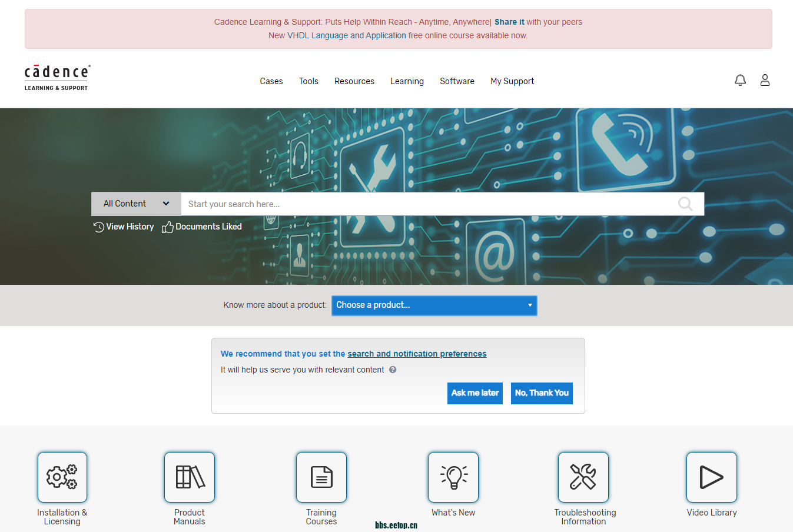Viewport: 793px width, 532px height.
Task: Open the Cases menu
Action: point(271,81)
